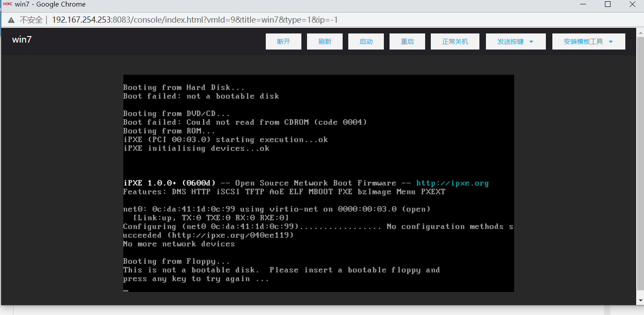Click the insecure warning triangle icon
This screenshot has width=644, height=315.
pyautogui.click(x=11, y=20)
